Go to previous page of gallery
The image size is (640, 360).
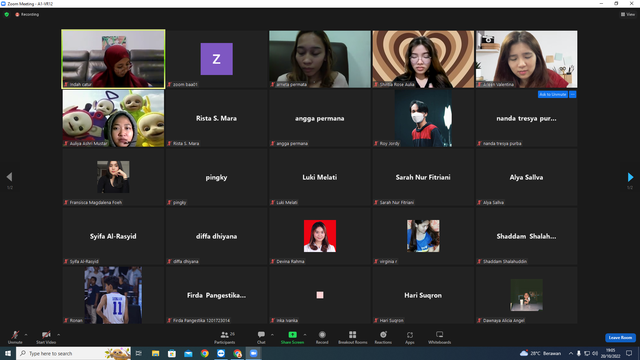pyautogui.click(x=9, y=177)
